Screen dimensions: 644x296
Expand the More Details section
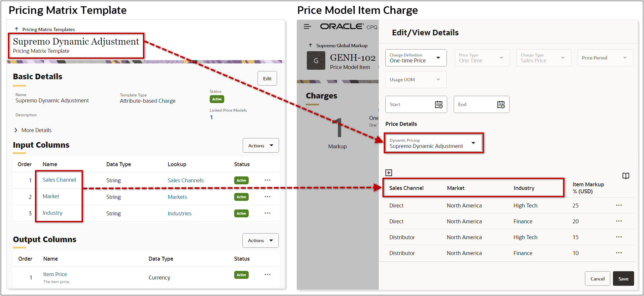[x=16, y=130]
